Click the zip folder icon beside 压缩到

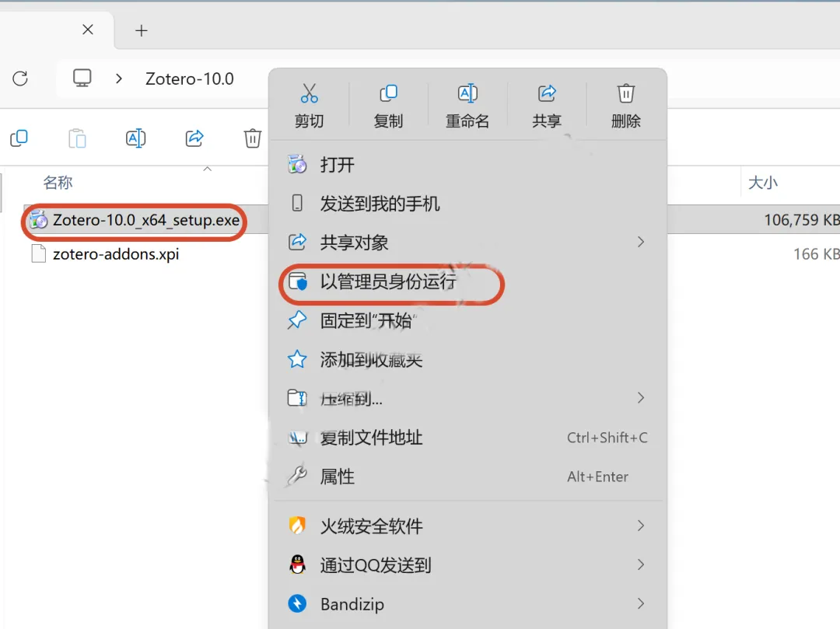pyautogui.click(x=297, y=398)
